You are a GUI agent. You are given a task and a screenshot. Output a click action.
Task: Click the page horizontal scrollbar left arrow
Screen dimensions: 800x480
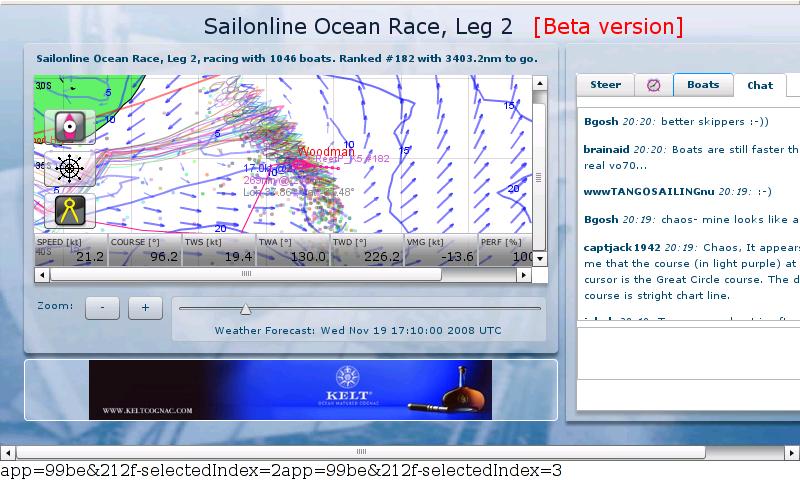click(x=8, y=452)
